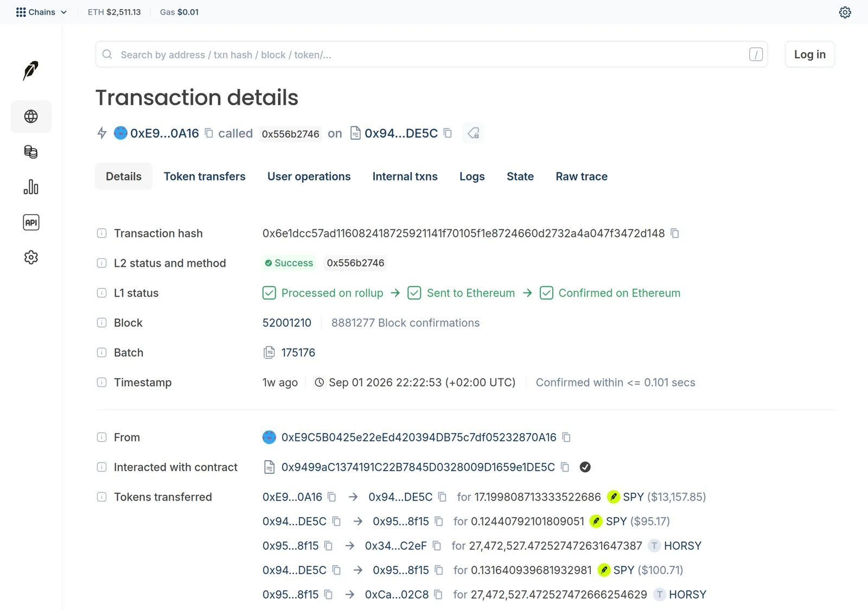
Task: Open block 52001210
Action: (287, 323)
